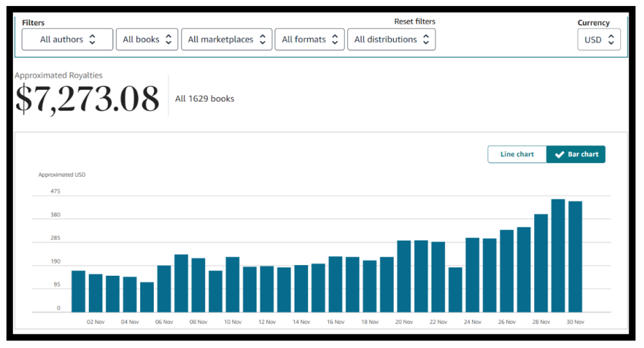The image size is (644, 348).
Task: Click the 30 Nov royalties bar
Action: point(575,257)
